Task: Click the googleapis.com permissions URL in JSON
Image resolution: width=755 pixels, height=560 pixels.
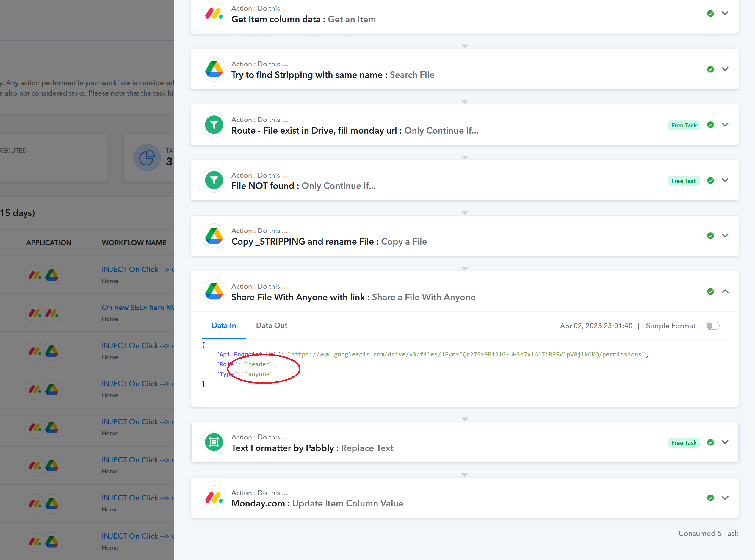Action: [x=466, y=355]
